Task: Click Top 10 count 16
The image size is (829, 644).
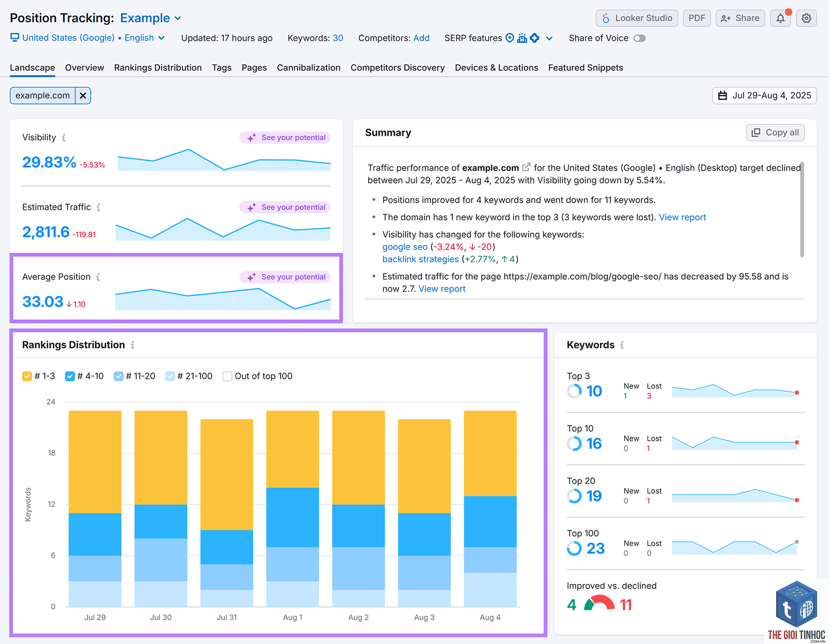Action: [594, 443]
